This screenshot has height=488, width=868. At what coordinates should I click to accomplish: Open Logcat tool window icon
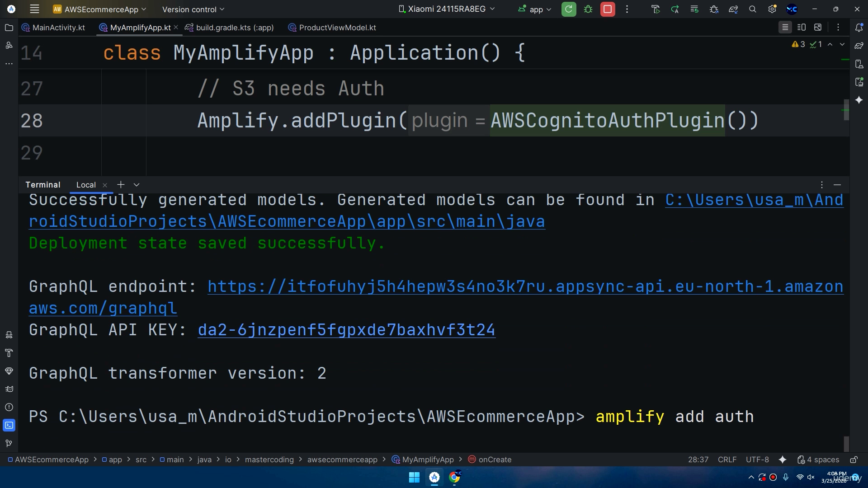tap(9, 389)
